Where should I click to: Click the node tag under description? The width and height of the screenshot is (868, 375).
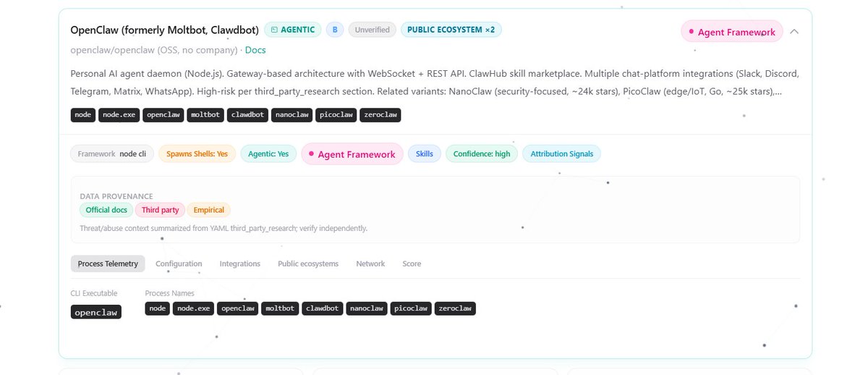[83, 114]
